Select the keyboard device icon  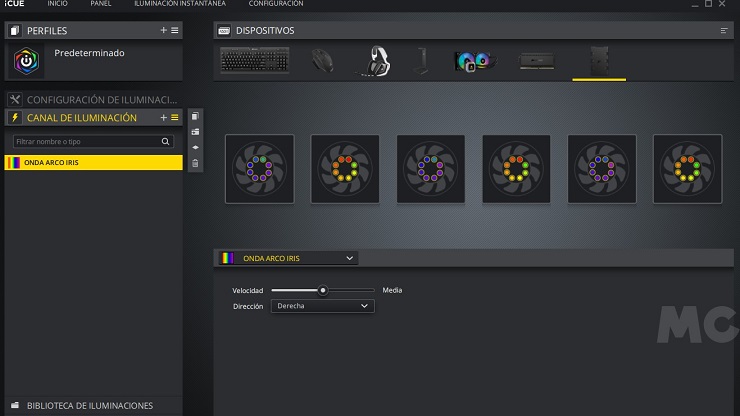[x=255, y=61]
